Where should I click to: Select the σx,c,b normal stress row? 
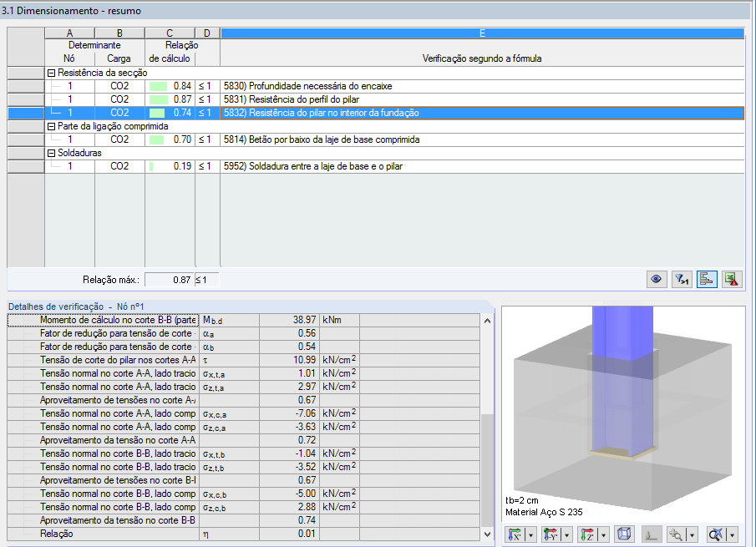click(243, 494)
